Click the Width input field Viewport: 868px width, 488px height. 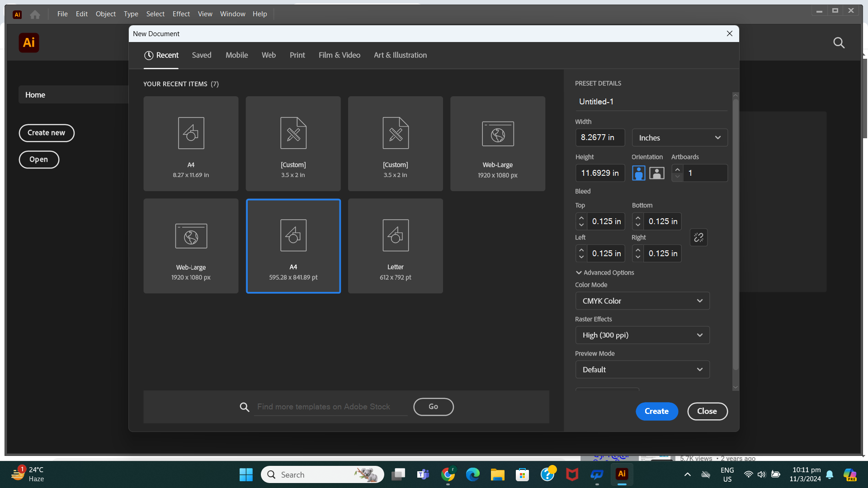[x=600, y=137]
